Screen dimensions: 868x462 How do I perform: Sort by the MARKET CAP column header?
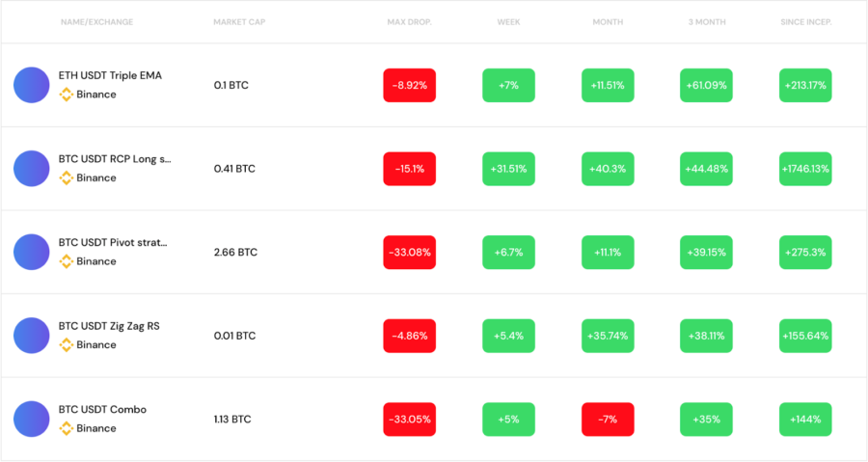coord(239,22)
